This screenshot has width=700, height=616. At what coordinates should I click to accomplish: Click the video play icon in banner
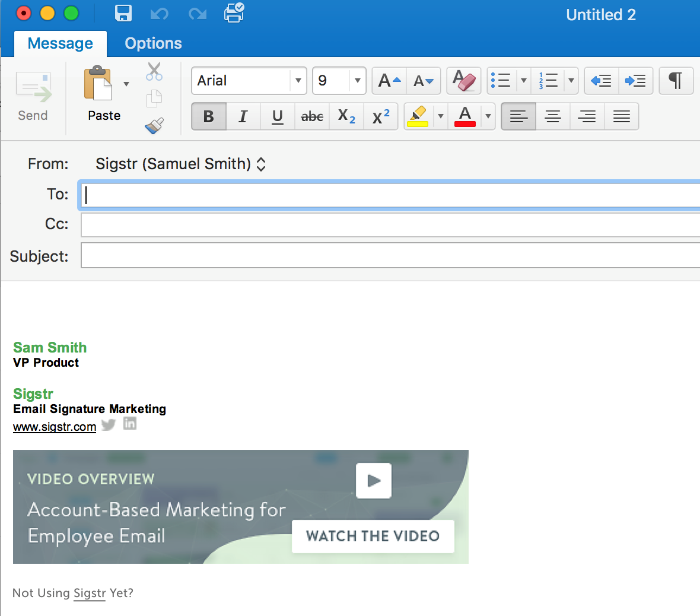pyautogui.click(x=374, y=481)
